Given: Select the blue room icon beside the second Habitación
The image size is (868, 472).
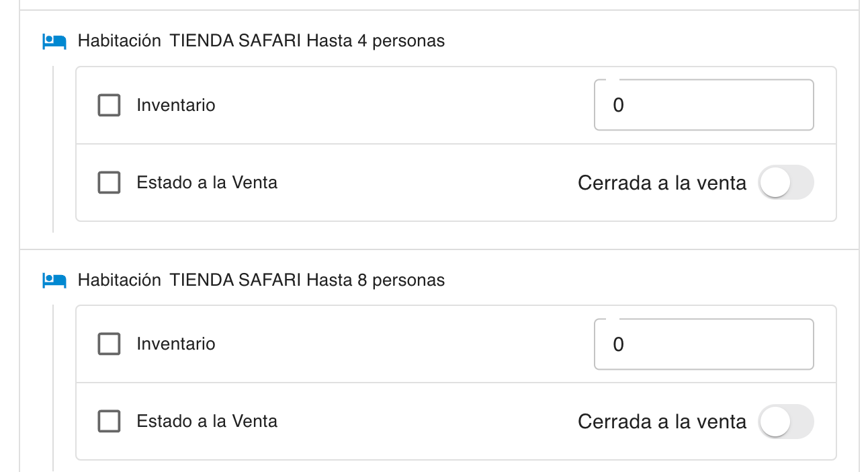Looking at the screenshot, I should (54, 280).
